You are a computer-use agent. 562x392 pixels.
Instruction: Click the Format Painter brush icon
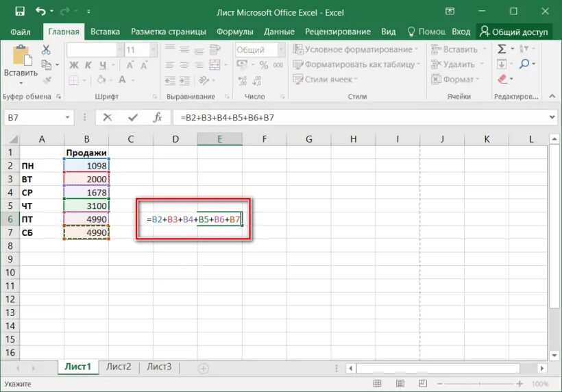[x=47, y=80]
